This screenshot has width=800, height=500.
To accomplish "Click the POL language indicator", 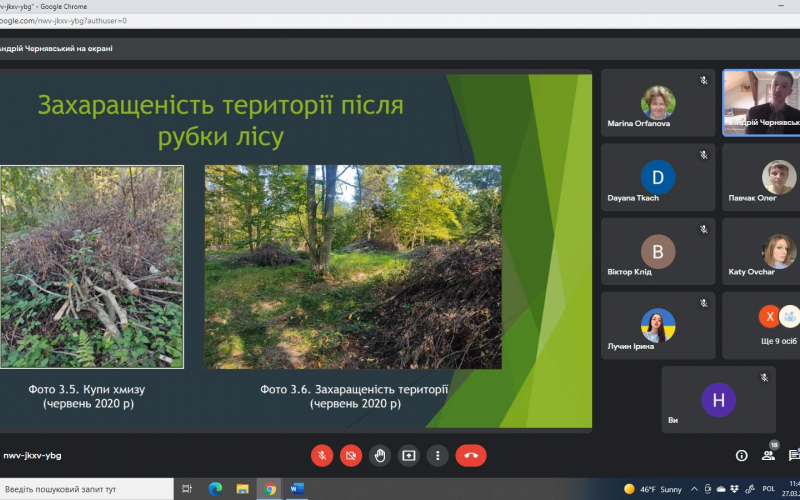I will pyautogui.click(x=768, y=489).
